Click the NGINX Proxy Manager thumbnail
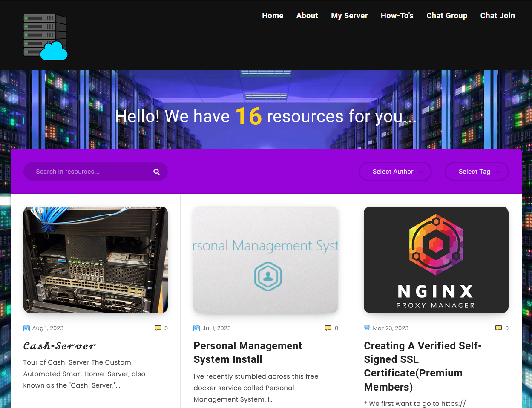This screenshot has height=408, width=532. point(436,259)
